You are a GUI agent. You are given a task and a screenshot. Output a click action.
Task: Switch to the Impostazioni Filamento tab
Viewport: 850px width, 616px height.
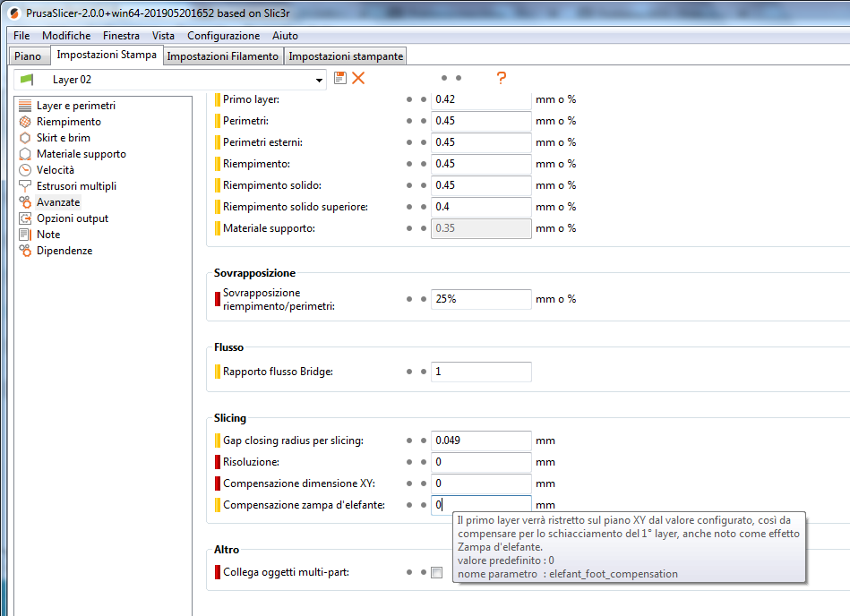pyautogui.click(x=222, y=56)
